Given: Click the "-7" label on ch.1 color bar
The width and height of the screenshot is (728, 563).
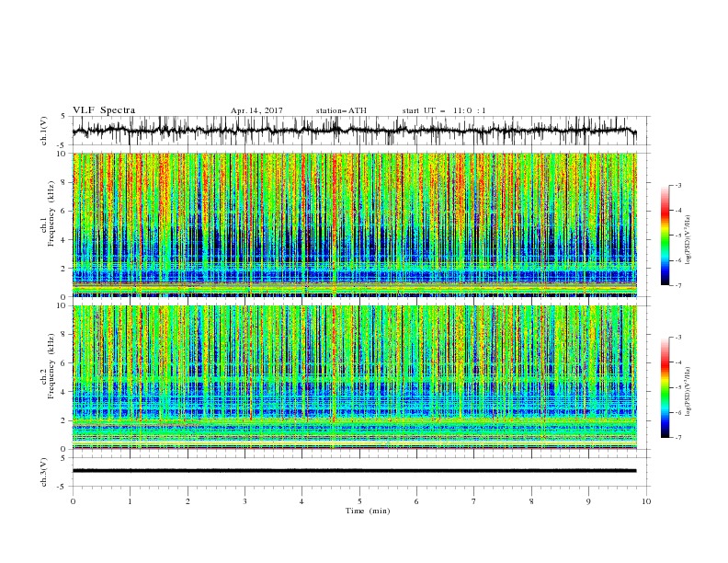Looking at the screenshot, I should [678, 285].
